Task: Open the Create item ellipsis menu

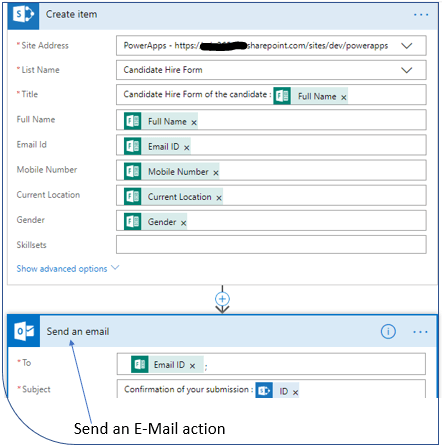Action: tap(421, 15)
